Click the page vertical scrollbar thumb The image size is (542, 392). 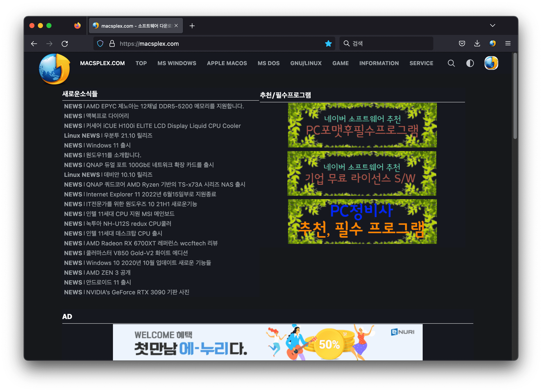[x=515, y=96]
